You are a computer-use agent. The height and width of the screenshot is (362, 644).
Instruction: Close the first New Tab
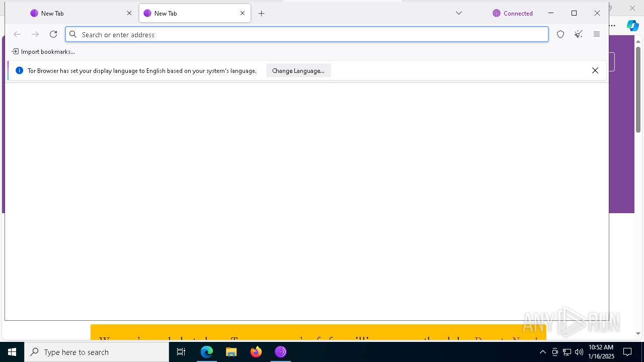coord(129,13)
